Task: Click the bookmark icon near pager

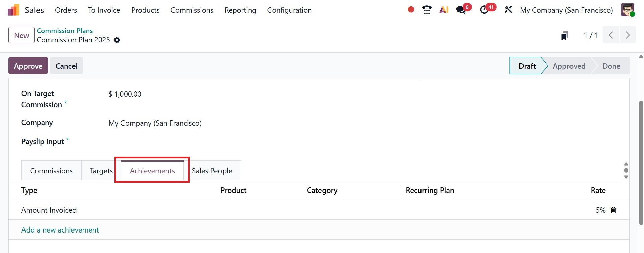Action: [564, 35]
